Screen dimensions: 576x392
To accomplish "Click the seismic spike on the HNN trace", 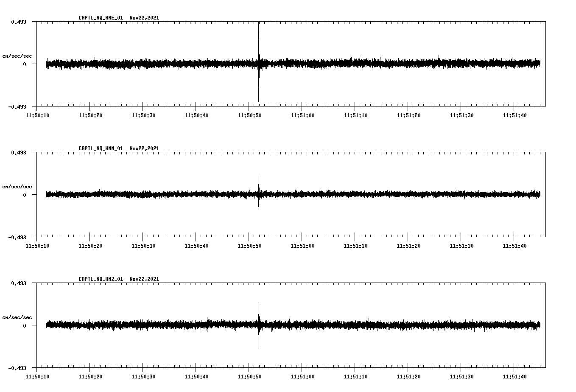I will (258, 192).
